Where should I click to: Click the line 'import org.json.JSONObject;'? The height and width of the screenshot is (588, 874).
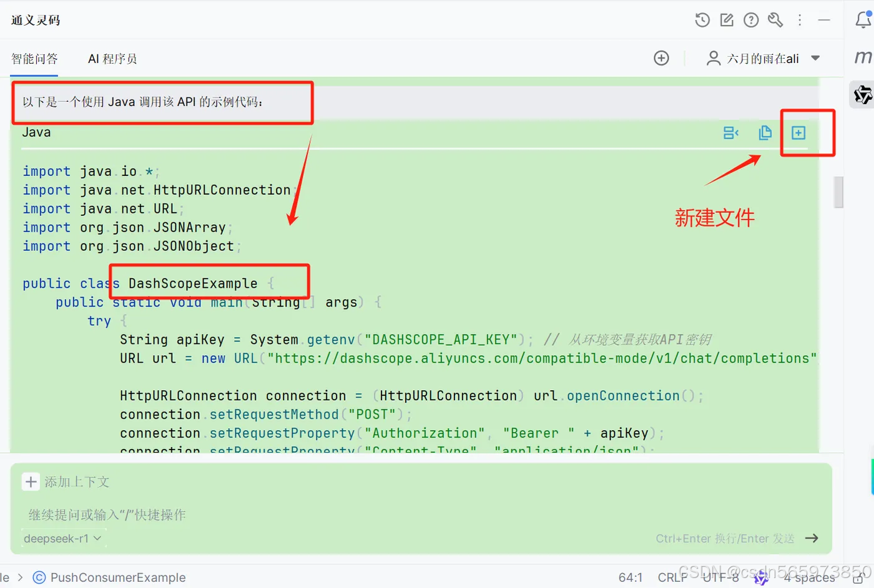[132, 246]
